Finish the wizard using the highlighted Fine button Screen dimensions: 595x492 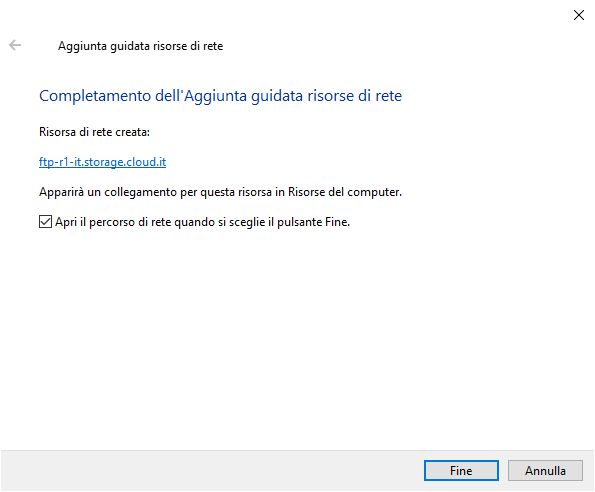[x=461, y=470]
